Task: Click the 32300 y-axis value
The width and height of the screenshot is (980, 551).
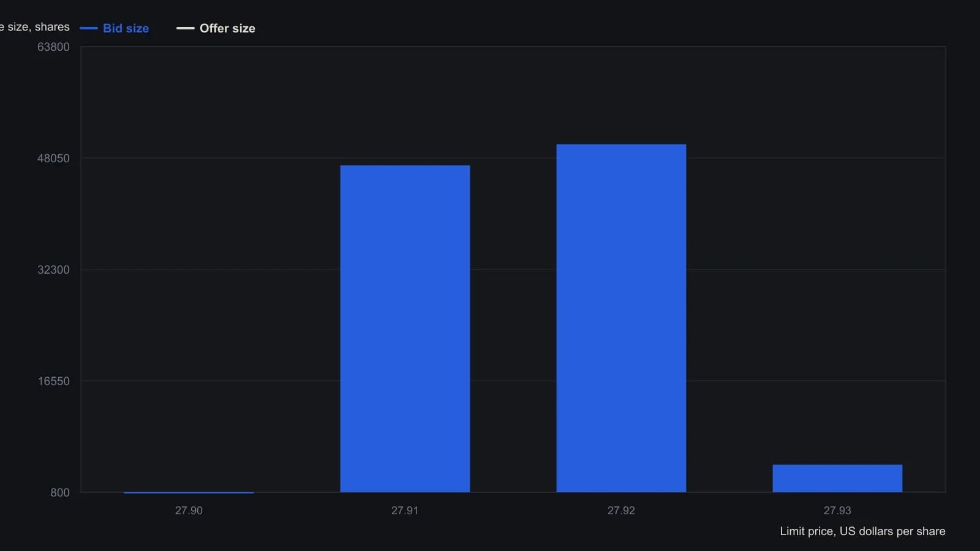Action: click(53, 270)
